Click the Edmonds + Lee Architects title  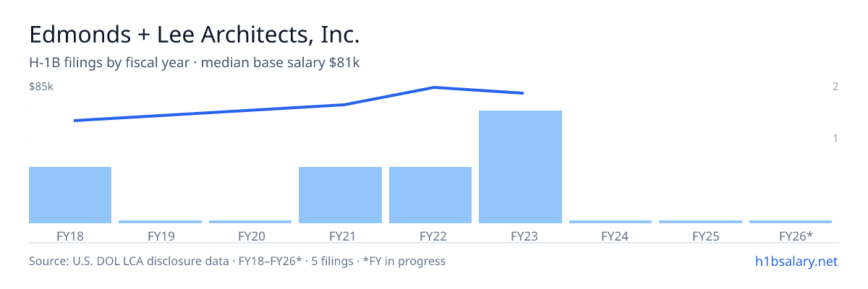point(195,34)
